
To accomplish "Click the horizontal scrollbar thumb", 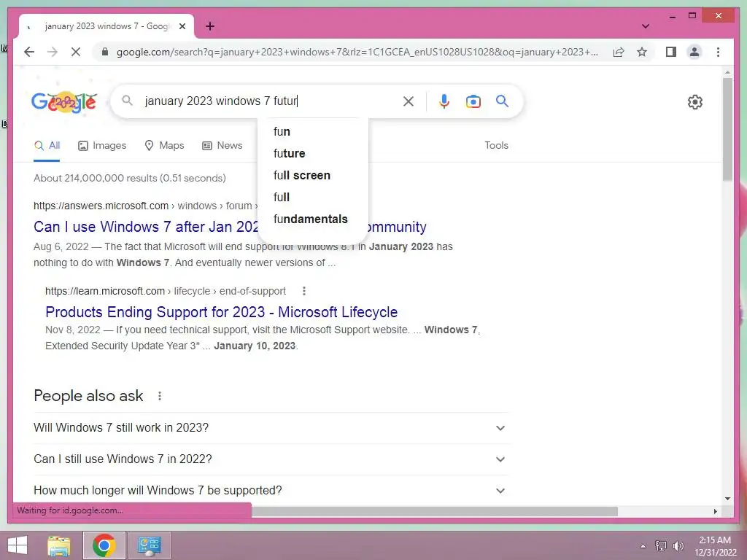I will 435,511.
